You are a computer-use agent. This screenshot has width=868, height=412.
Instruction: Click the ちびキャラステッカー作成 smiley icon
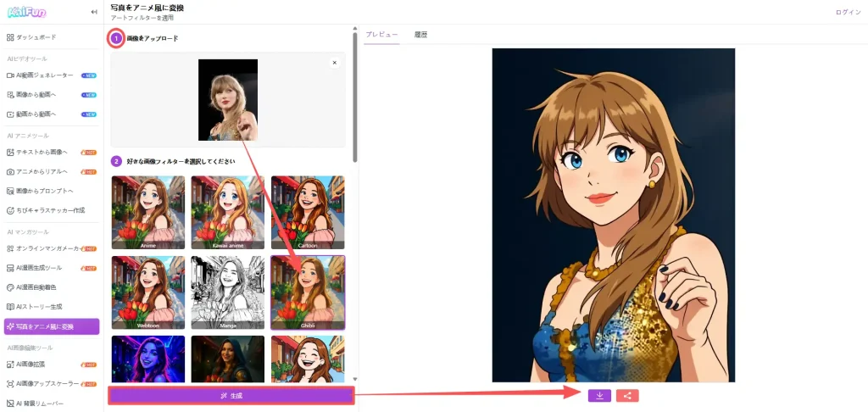click(x=10, y=210)
